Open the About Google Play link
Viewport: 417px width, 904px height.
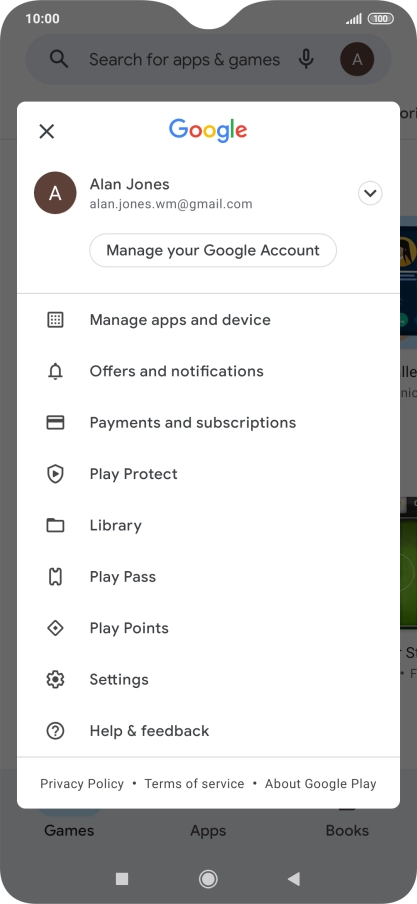321,784
